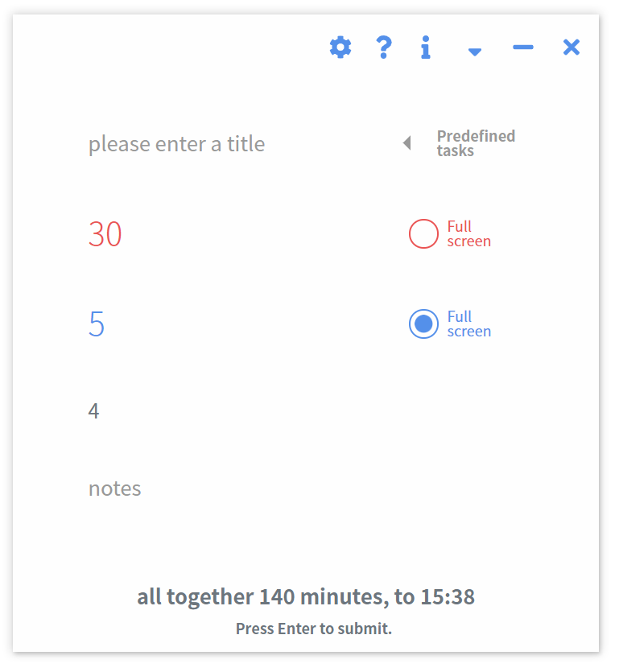Expand the Predefined tasks triangle arrow

407,143
